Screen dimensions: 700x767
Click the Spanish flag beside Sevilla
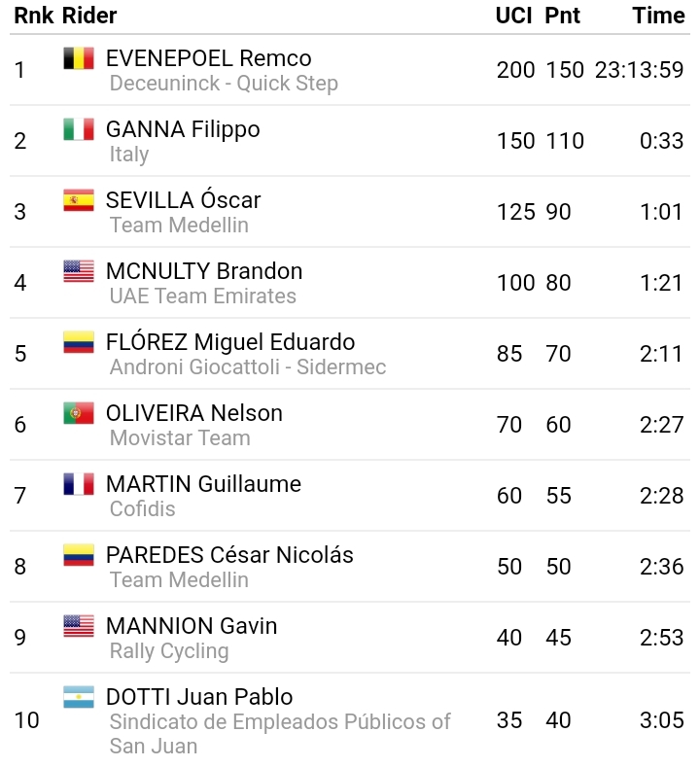(79, 200)
